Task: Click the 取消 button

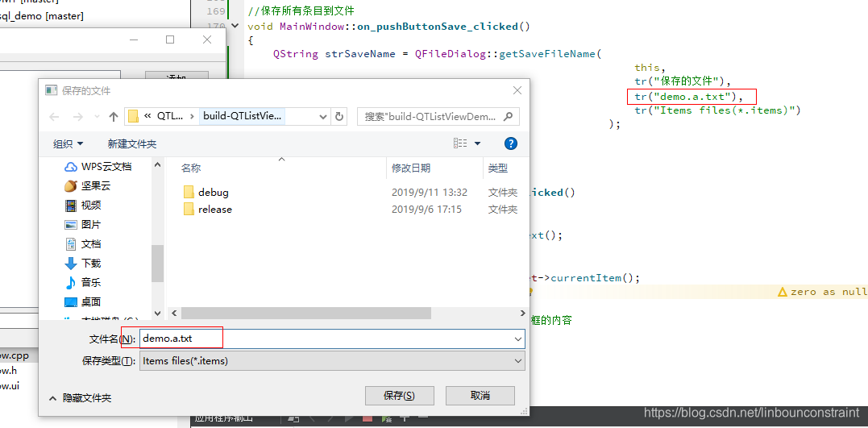Action: (480, 396)
